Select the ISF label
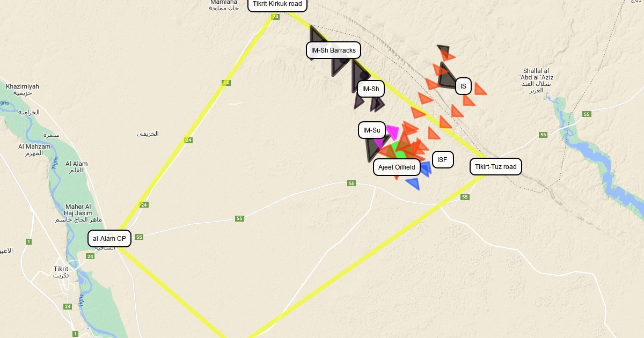Image resolution: width=644 pixels, height=338 pixels. (442, 159)
